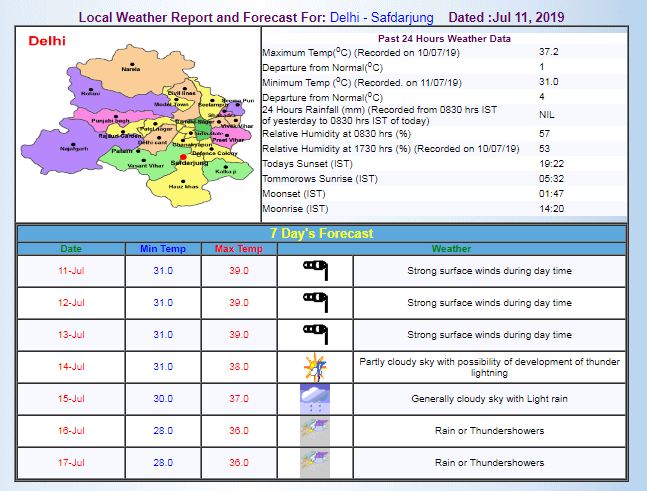Click the thundershower icon for 17-Jul
The height and width of the screenshot is (491, 647).
click(316, 462)
